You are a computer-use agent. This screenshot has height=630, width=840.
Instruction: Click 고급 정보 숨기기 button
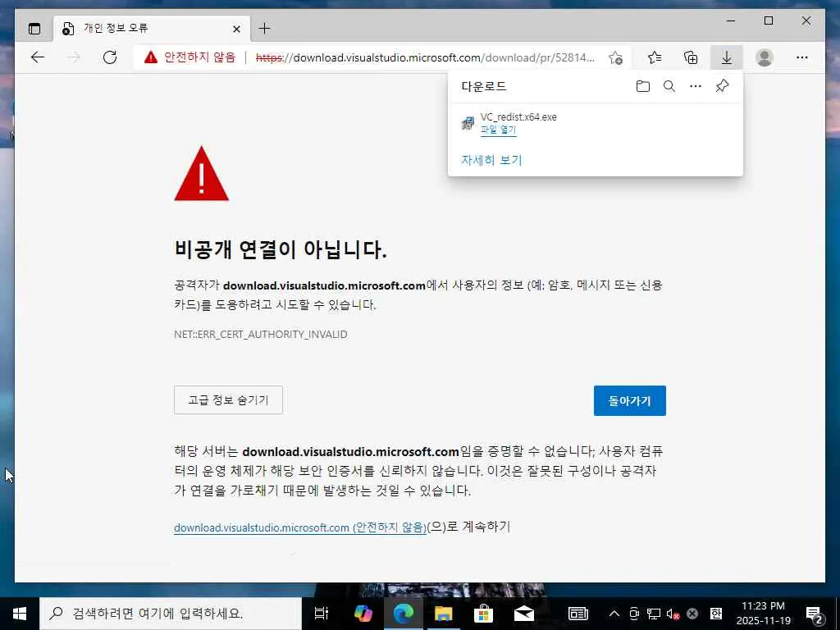[x=228, y=400]
